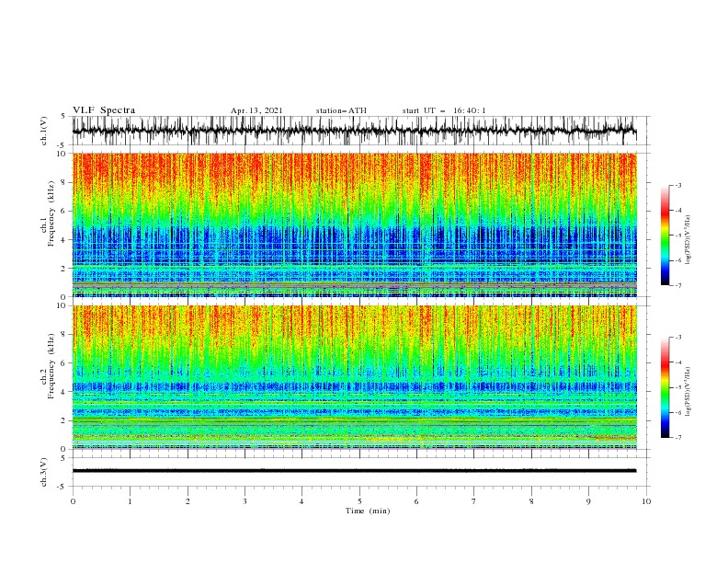Click the time axis tick label '5'
This screenshot has width=728, height=563.
[359, 501]
